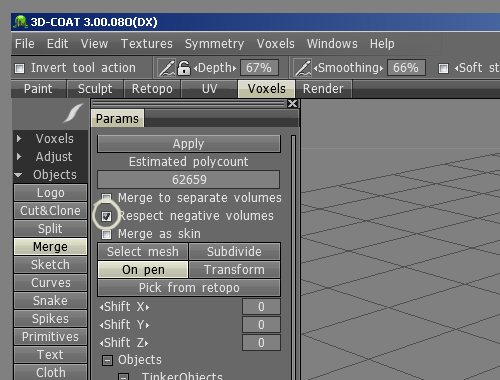500x380 pixels.
Task: Click the Smoothing slider label
Action: [348, 68]
